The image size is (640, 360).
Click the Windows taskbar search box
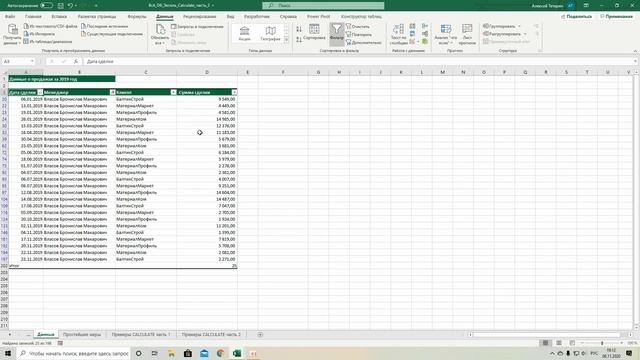tap(74, 353)
